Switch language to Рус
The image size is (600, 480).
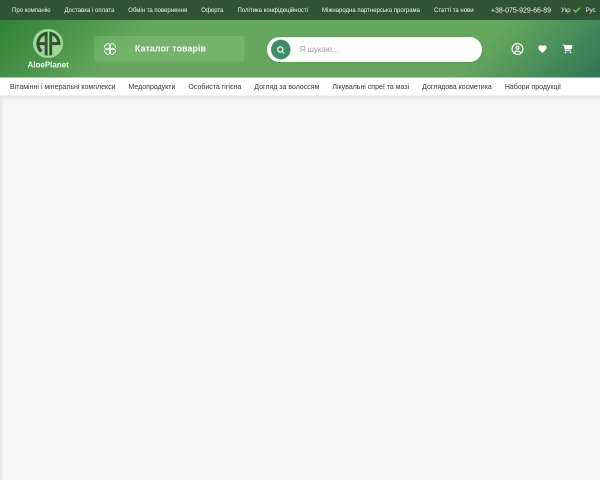click(x=590, y=10)
